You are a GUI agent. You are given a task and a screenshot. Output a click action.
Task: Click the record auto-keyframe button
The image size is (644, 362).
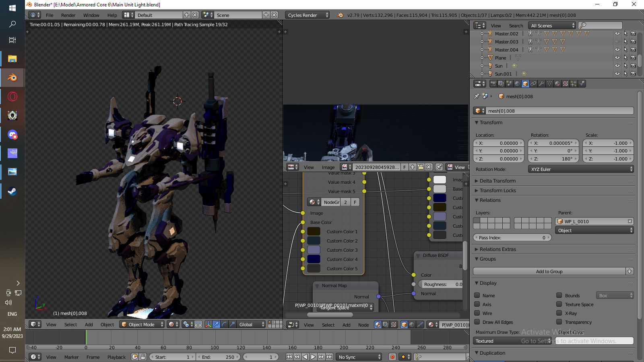tap(392, 357)
